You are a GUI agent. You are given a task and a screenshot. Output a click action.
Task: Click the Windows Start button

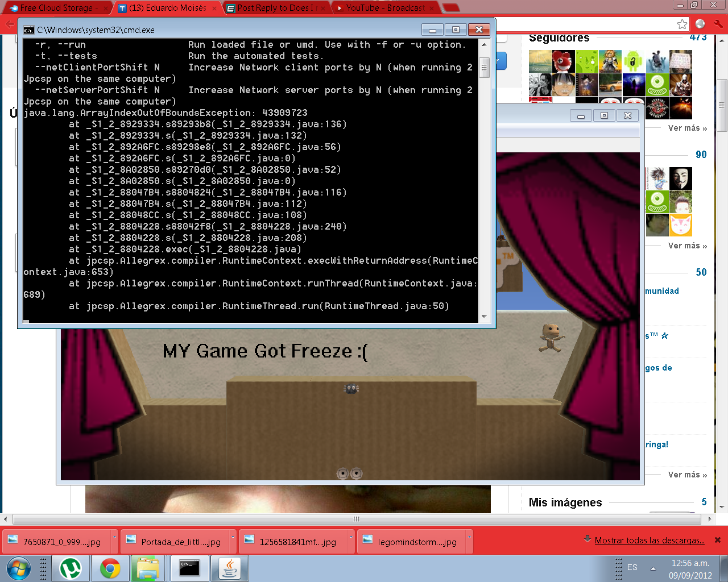pos(18,568)
